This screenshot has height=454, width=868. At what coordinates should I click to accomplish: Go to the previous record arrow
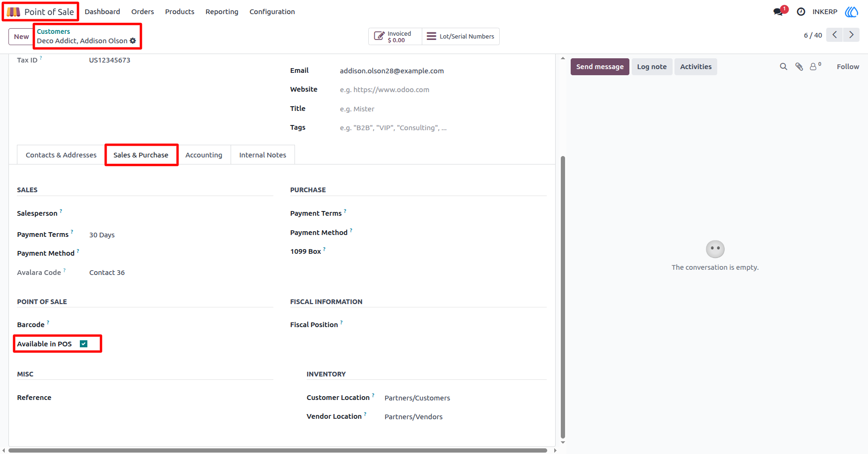click(x=835, y=35)
